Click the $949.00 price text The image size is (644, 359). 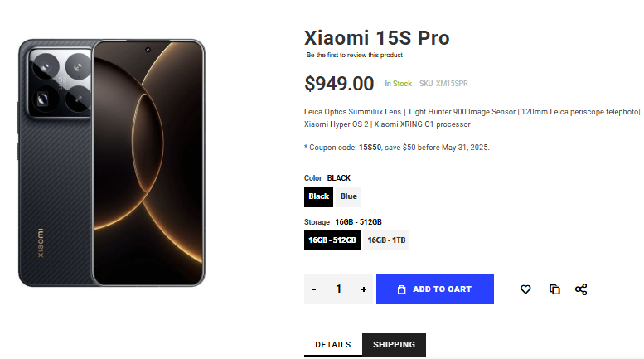[x=339, y=83]
